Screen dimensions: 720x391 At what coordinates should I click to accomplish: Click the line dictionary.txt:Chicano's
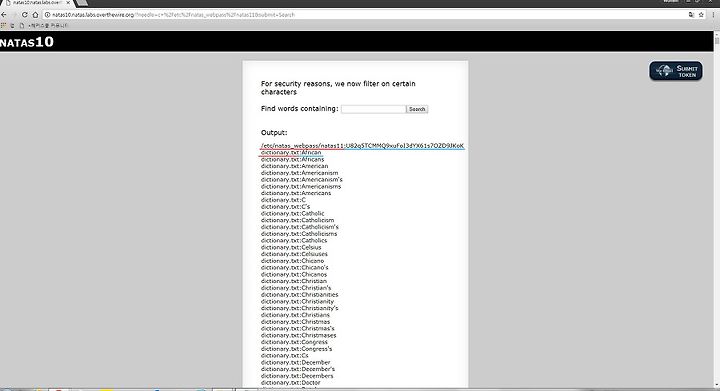coord(295,268)
